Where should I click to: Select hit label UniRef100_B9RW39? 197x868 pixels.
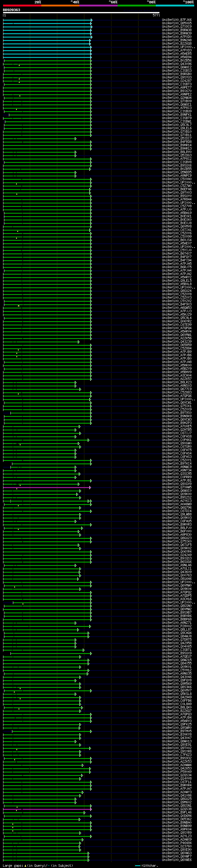pyautogui.click(x=177, y=33)
